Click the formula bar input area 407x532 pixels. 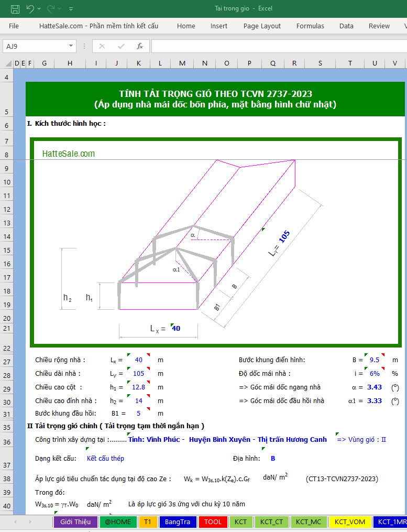pos(279,46)
